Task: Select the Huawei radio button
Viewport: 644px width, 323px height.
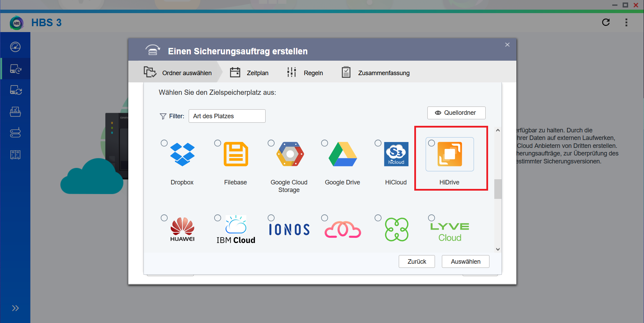Action: (164, 218)
